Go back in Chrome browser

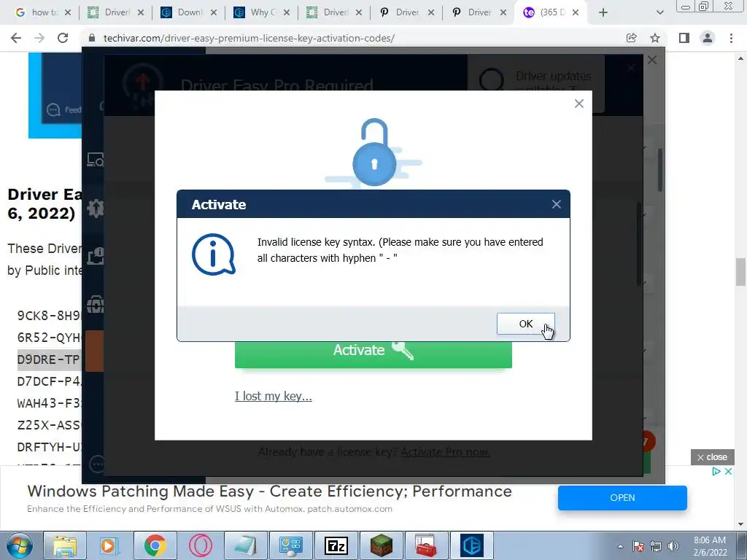[16, 38]
